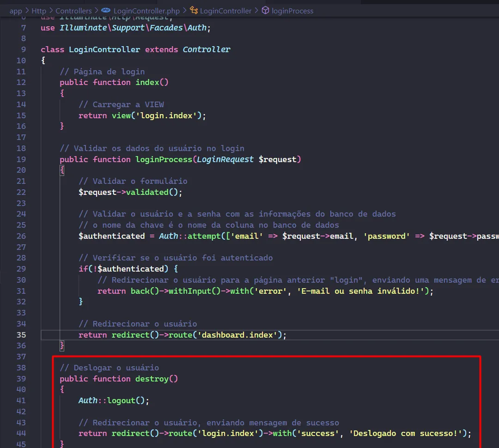Select line 39 via its line number
Viewport: 499px width, 448px height.
click(x=21, y=379)
